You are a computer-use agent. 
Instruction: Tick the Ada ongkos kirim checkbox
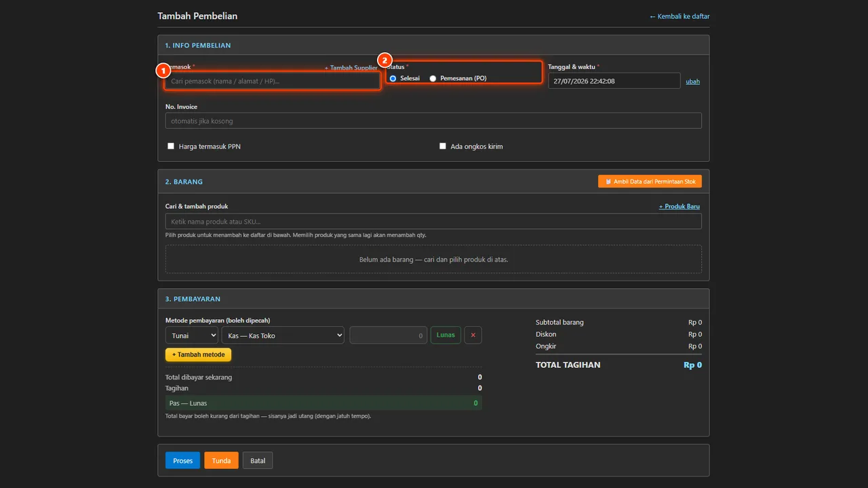click(x=443, y=146)
